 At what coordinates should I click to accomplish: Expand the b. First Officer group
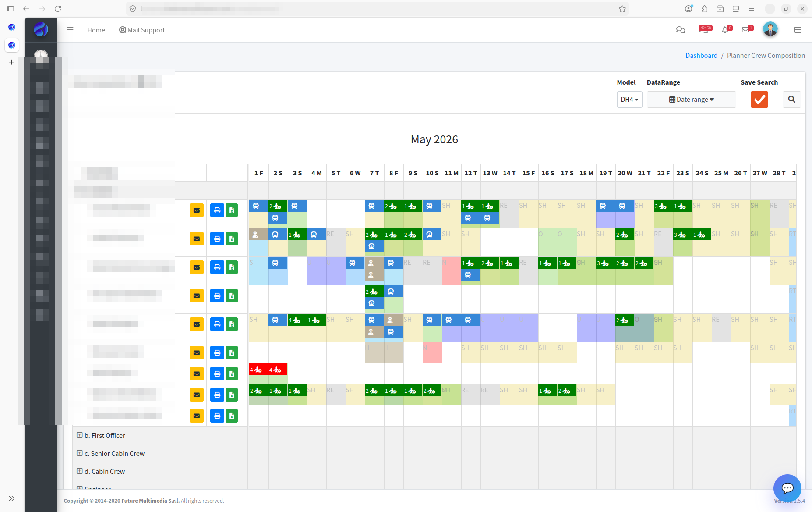(x=79, y=435)
